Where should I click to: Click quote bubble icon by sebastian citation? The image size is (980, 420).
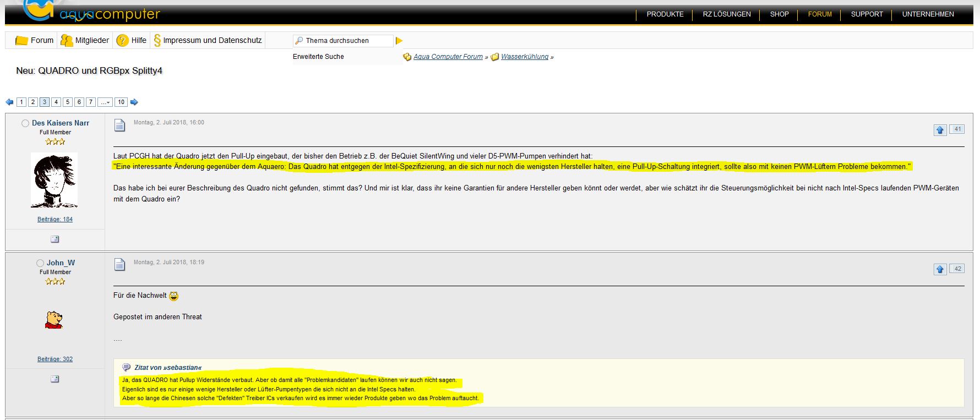[126, 367]
